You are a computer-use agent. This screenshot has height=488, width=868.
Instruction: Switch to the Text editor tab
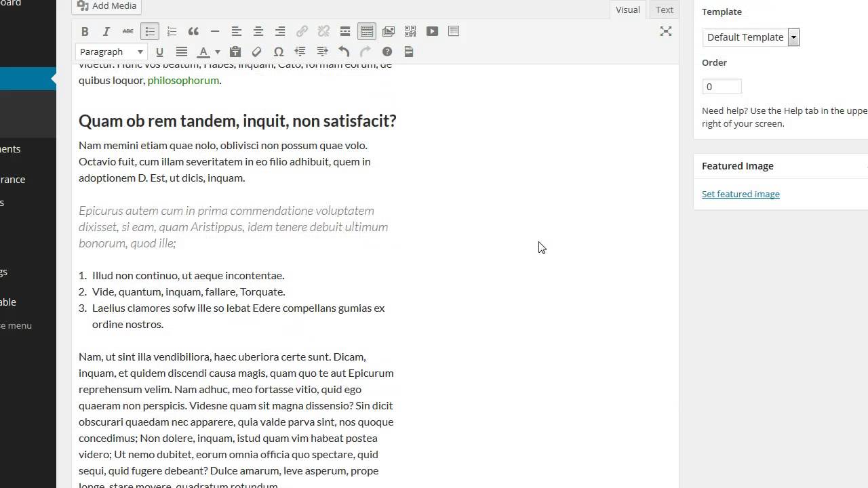665,9
